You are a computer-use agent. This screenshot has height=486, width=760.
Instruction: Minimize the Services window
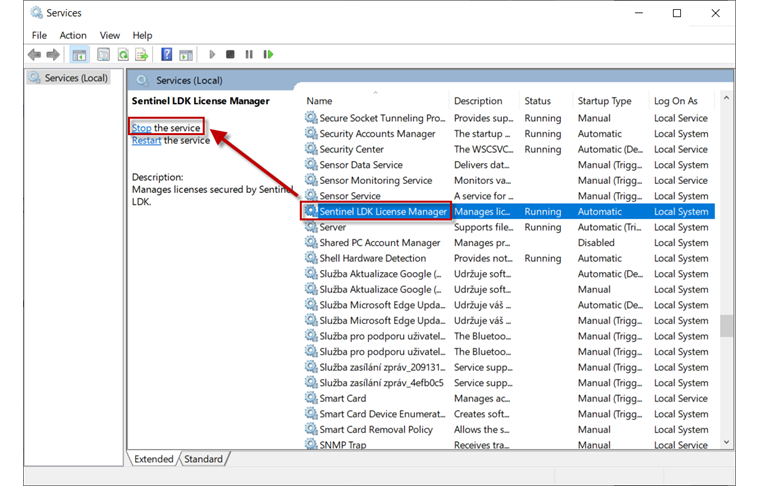pyautogui.click(x=639, y=13)
